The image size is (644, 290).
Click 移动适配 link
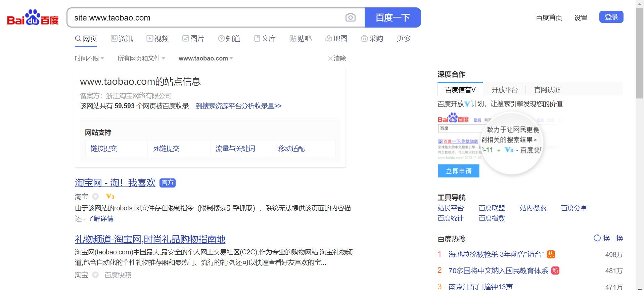point(291,149)
